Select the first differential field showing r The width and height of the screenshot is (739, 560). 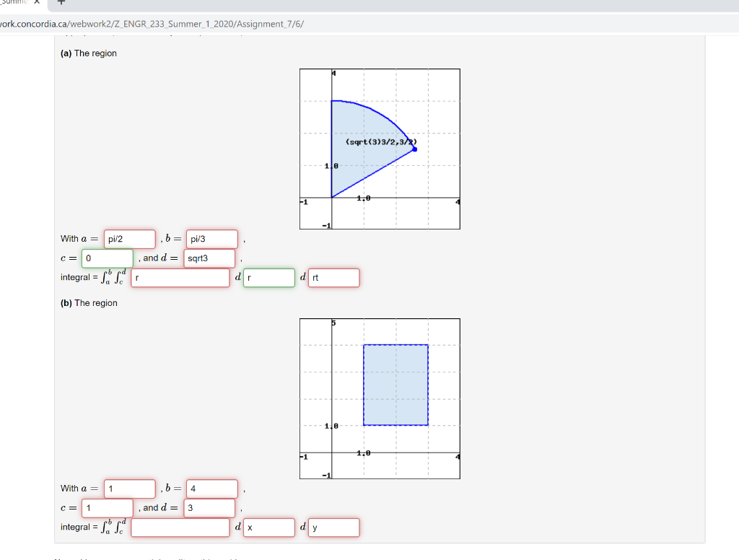click(268, 277)
